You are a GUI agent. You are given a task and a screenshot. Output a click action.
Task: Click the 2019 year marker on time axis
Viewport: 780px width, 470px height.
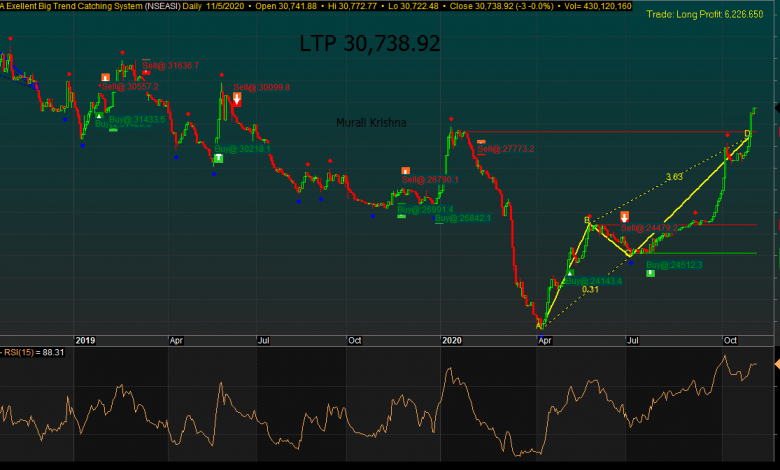(85, 341)
